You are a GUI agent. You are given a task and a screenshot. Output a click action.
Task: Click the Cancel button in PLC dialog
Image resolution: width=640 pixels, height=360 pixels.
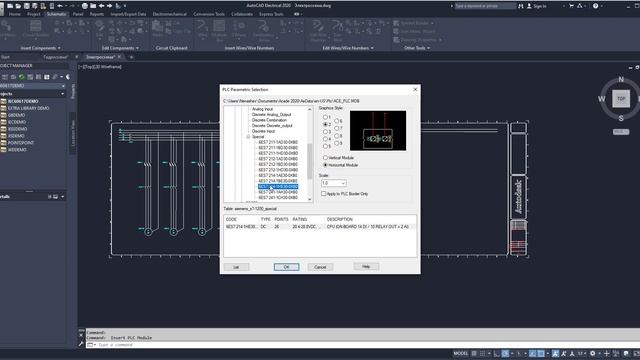point(320,267)
